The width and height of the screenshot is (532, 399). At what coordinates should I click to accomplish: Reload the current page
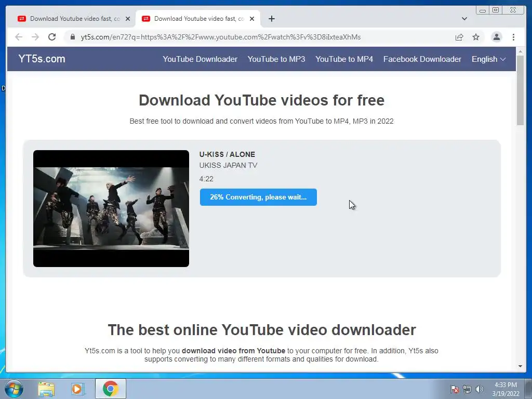[x=52, y=37]
